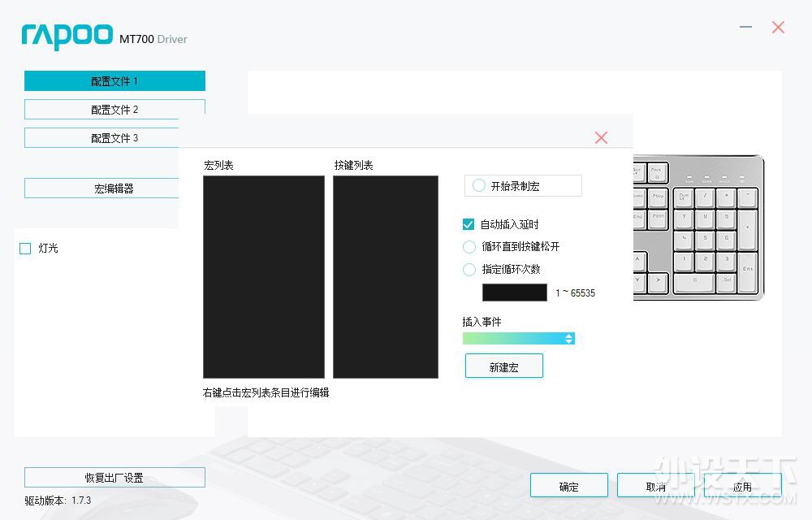Uncheck 自动插入延时 auto insert delay

pyautogui.click(x=469, y=224)
